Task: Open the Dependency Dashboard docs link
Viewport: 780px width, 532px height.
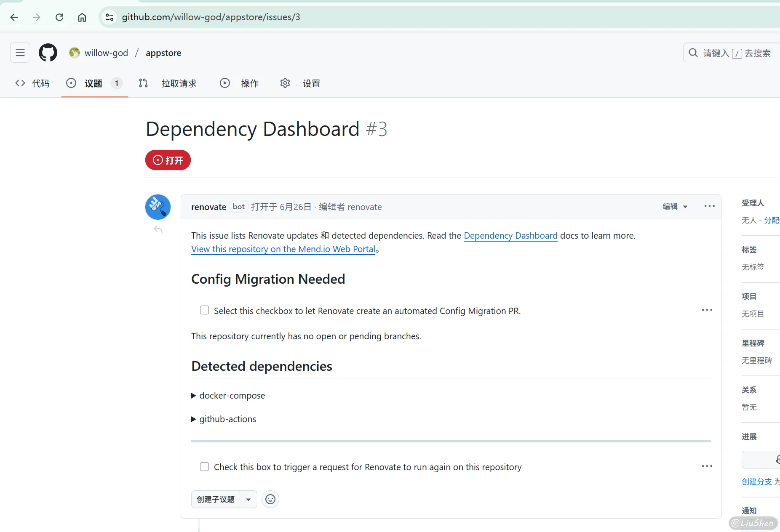Action: pyautogui.click(x=510, y=236)
